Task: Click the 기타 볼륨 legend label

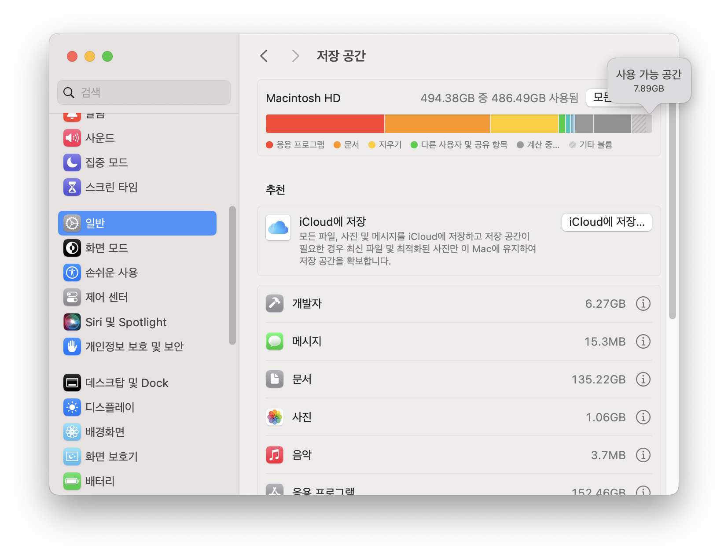Action: [596, 145]
